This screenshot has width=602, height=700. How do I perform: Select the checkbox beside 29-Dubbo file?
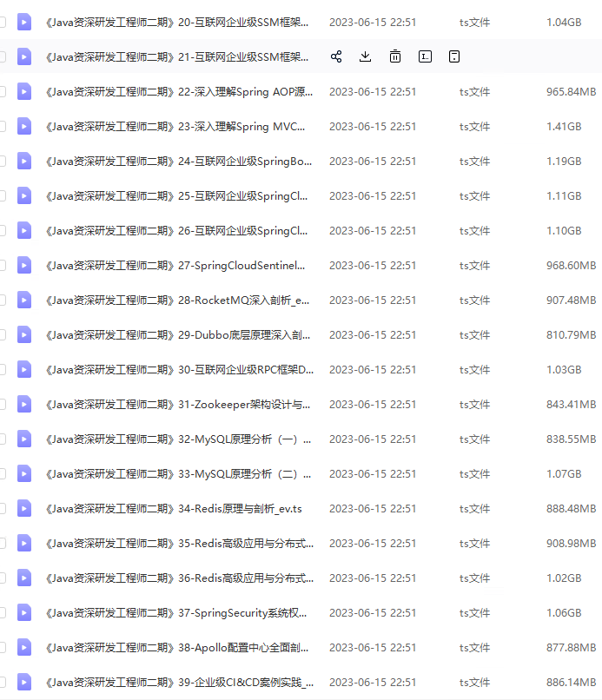point(3,334)
